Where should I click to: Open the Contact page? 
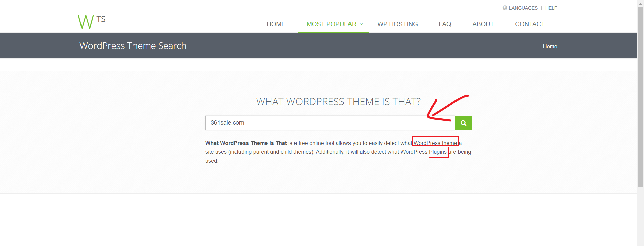[x=530, y=24]
